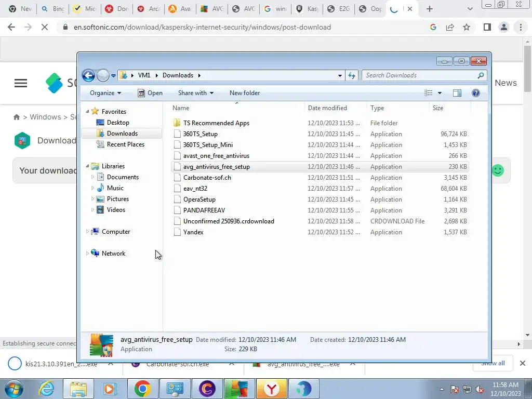
Task: Open Windows Start button
Action: coord(14,389)
